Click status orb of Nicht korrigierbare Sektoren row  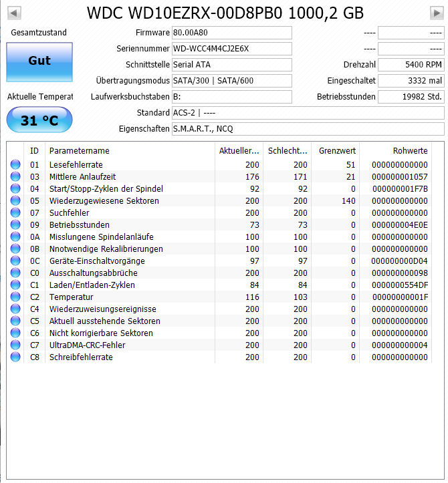coord(15,333)
